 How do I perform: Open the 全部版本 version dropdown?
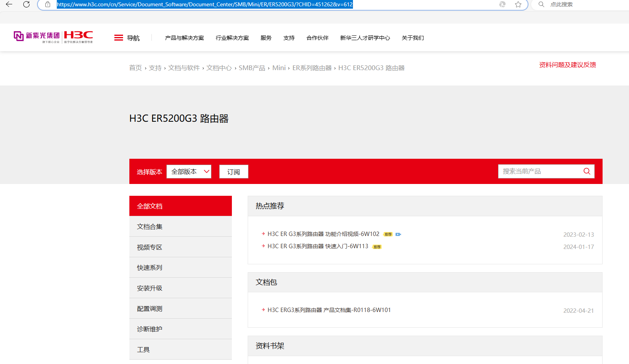(189, 172)
